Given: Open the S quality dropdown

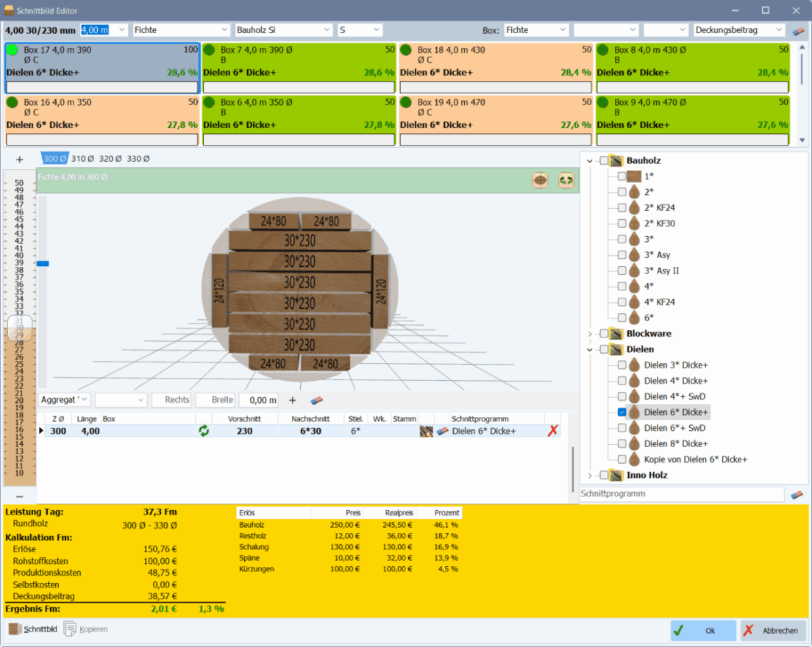Looking at the screenshot, I should click(x=377, y=30).
